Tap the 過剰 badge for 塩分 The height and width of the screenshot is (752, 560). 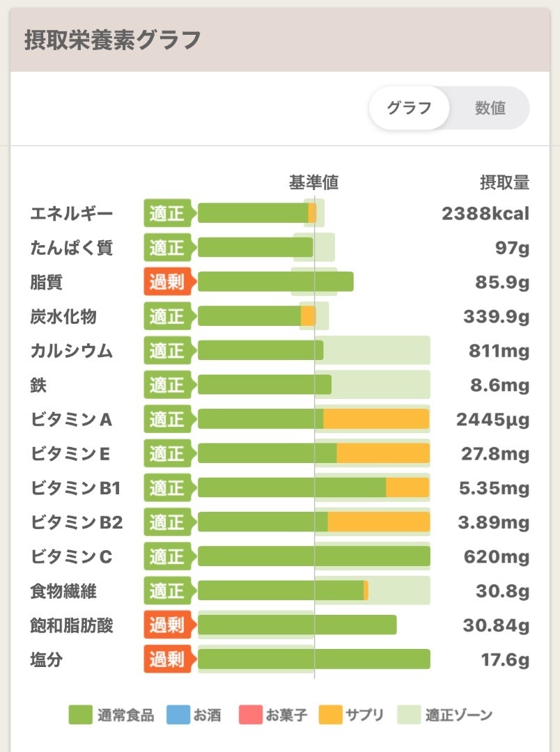pos(167,659)
